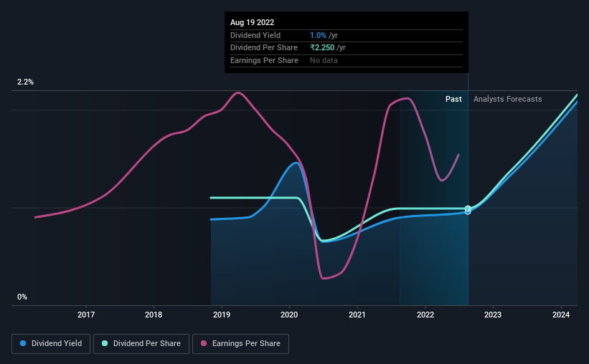Screen dimensions: 589x364
Task: Click the ₹2.250 dividend per share value
Action: point(322,48)
